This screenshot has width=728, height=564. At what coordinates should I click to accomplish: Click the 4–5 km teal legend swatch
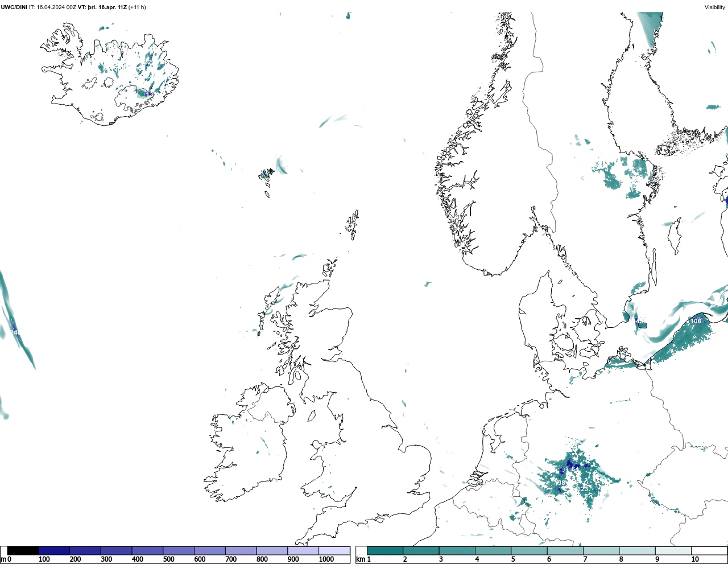coord(493,550)
